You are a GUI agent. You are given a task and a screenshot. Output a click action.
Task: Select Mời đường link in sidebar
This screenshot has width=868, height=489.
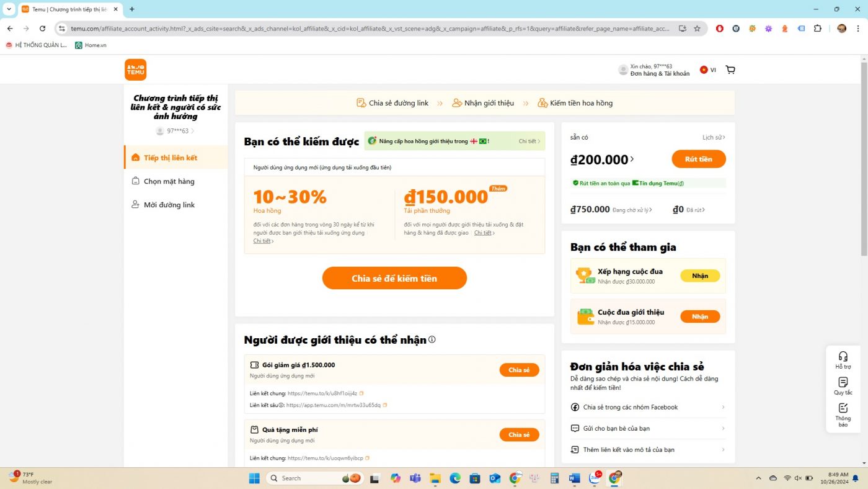click(176, 205)
